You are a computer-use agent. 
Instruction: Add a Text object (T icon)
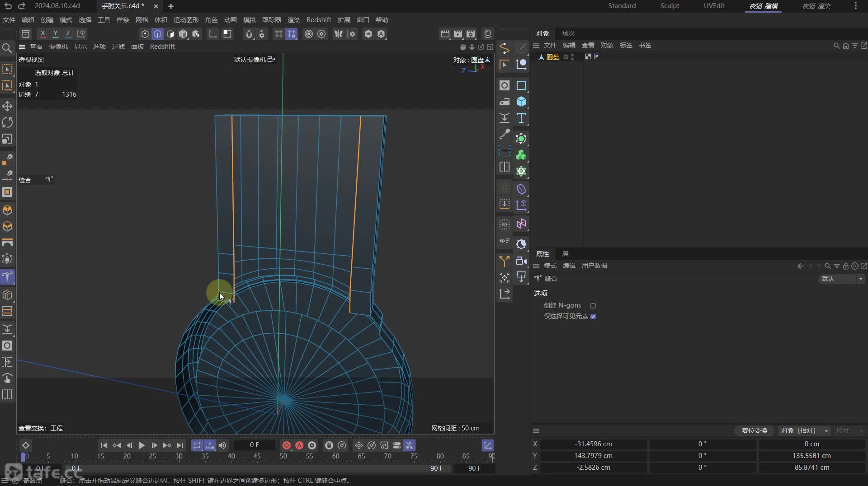point(521,118)
